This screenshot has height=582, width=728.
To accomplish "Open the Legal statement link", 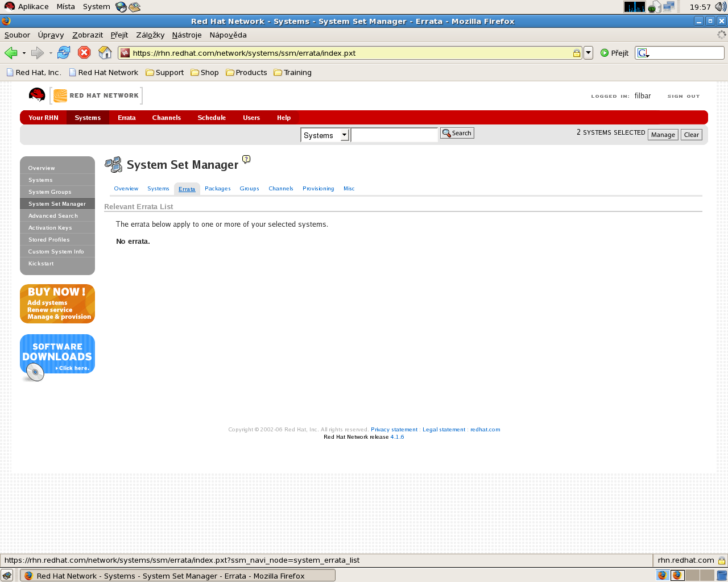I will [444, 430].
